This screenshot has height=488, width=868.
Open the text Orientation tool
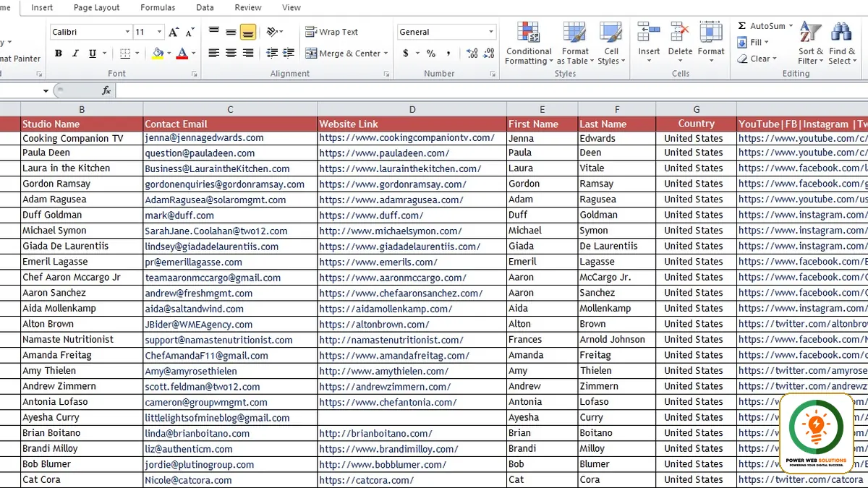click(273, 32)
